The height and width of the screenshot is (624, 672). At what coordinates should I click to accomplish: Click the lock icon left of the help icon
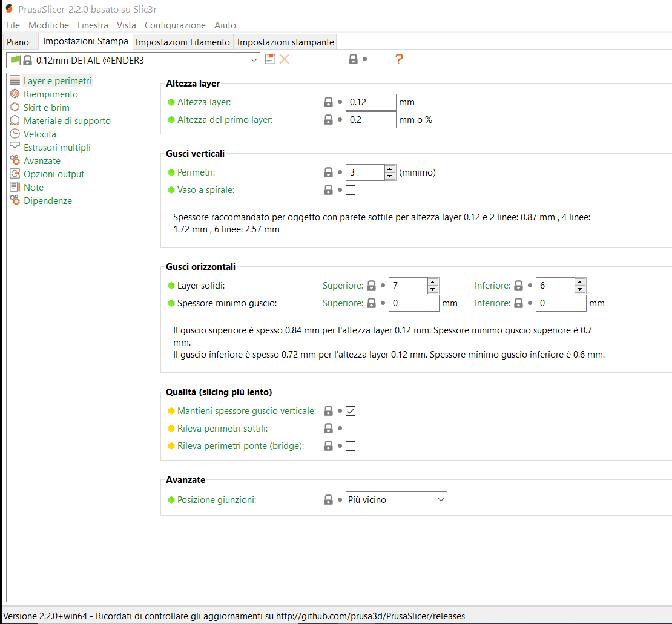(x=353, y=59)
